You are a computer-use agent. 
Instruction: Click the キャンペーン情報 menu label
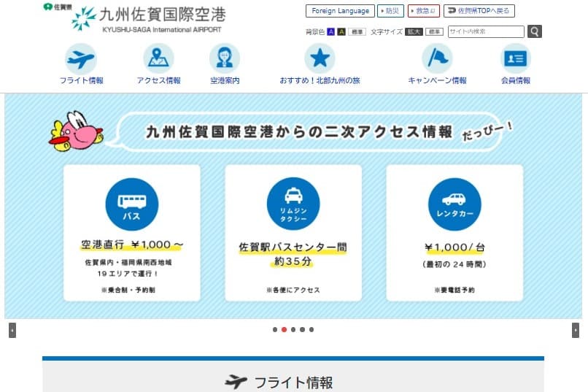click(x=437, y=80)
